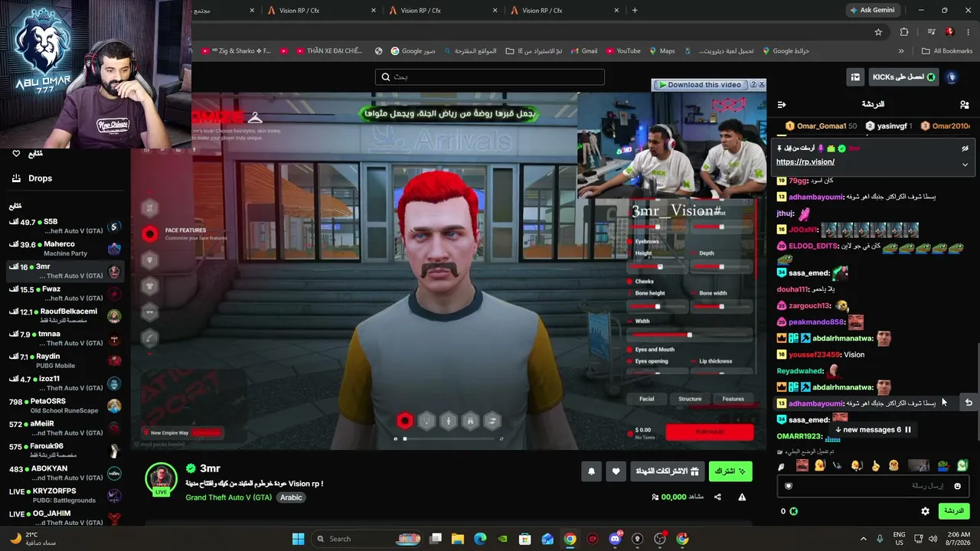Click the Get KICKs button in header
The width and height of the screenshot is (980, 551).
click(903, 77)
